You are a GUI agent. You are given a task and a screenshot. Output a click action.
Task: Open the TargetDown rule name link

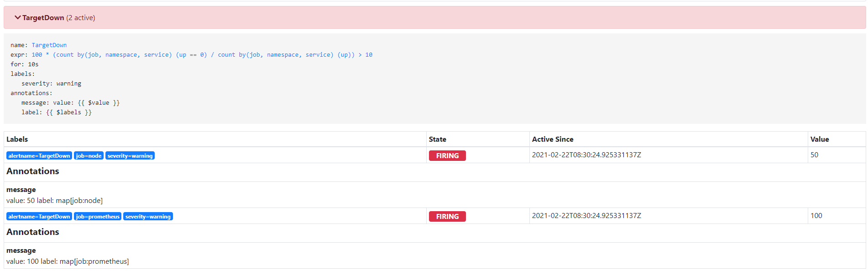[x=49, y=45]
